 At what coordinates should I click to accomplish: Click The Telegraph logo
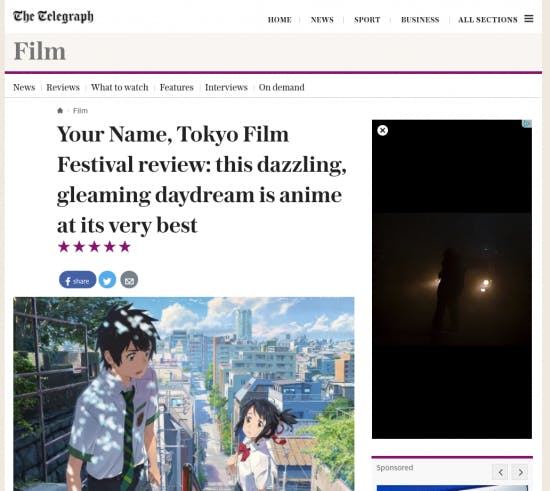(53, 16)
